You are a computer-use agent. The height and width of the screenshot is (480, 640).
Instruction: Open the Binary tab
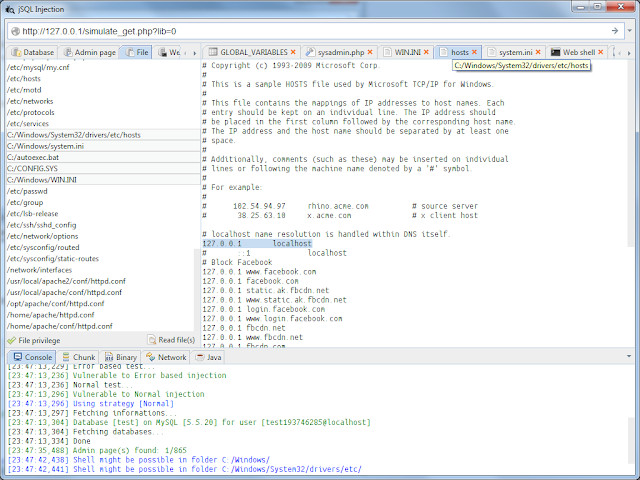[x=121, y=357]
